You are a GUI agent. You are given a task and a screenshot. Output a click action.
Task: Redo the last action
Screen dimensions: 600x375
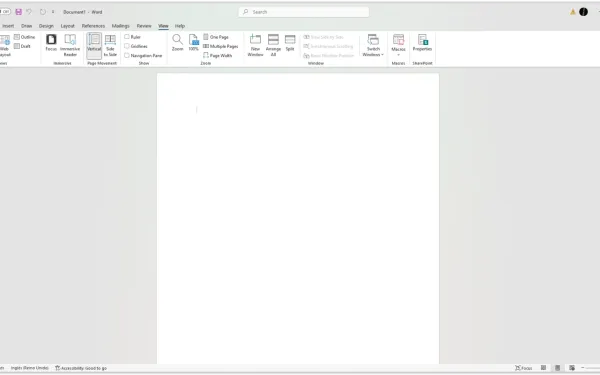42,12
